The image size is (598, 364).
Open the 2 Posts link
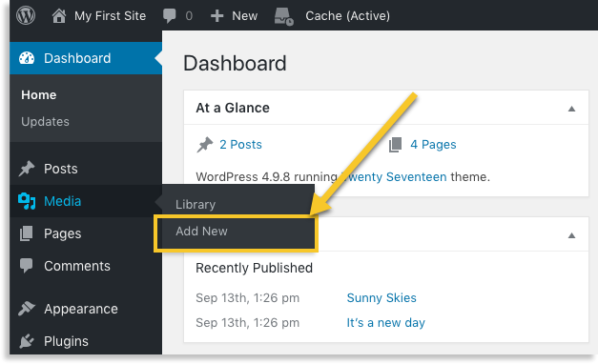(x=240, y=145)
